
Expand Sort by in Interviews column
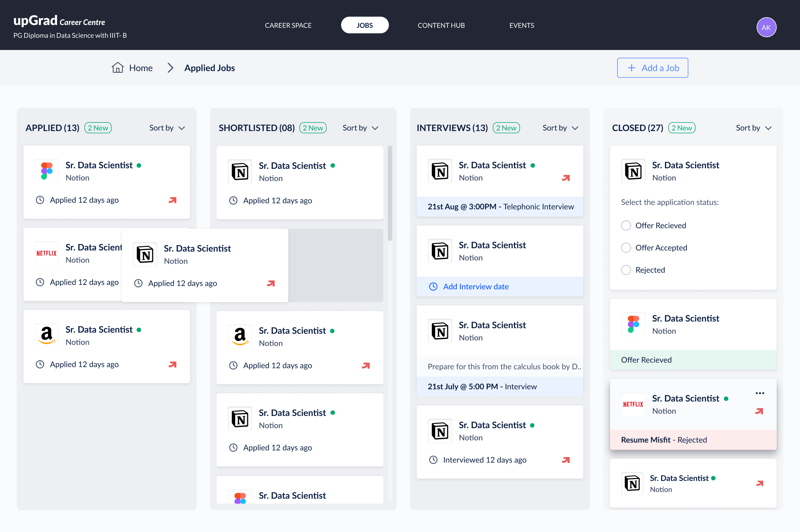click(560, 128)
